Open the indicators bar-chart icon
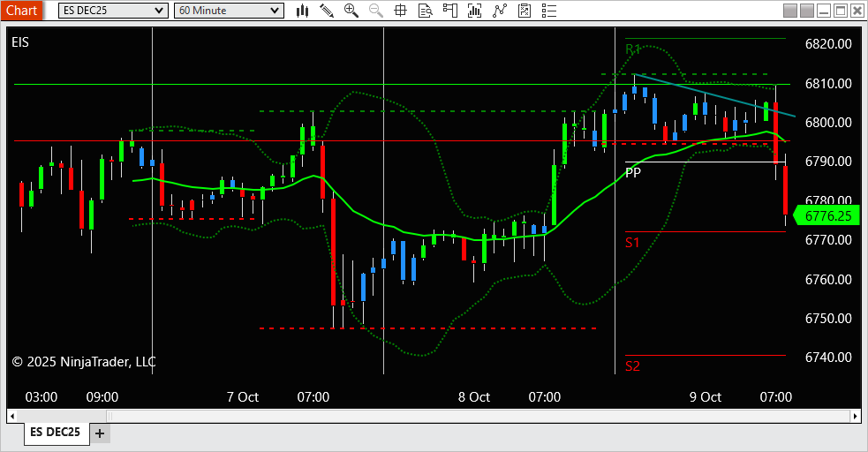 click(x=474, y=11)
